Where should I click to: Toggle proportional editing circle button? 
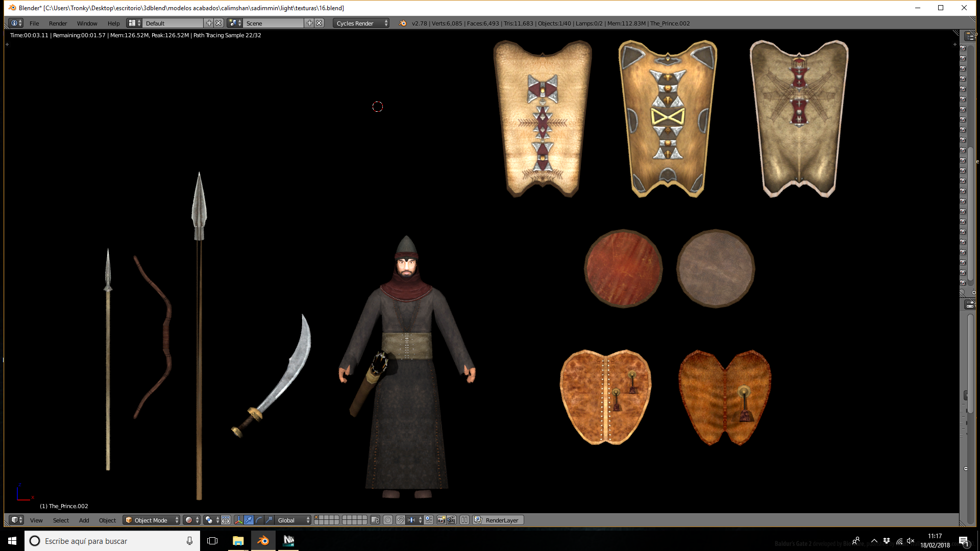click(388, 520)
